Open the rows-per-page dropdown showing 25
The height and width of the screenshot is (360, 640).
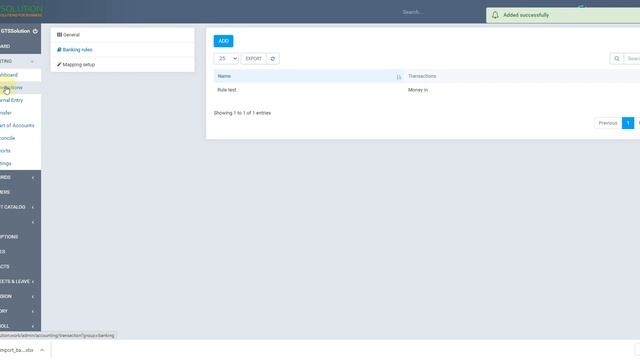point(226,59)
